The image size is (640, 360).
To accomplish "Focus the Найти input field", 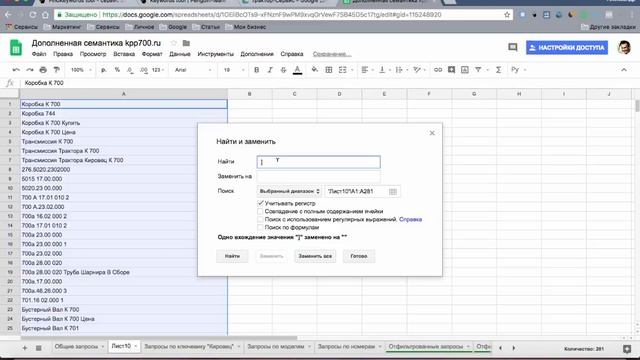I will pos(318,162).
